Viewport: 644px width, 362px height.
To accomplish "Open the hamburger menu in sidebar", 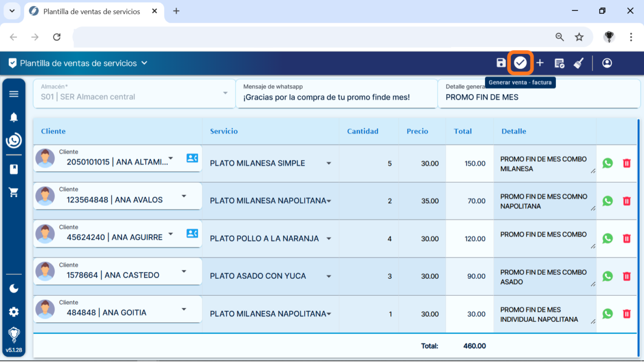I will [x=14, y=94].
